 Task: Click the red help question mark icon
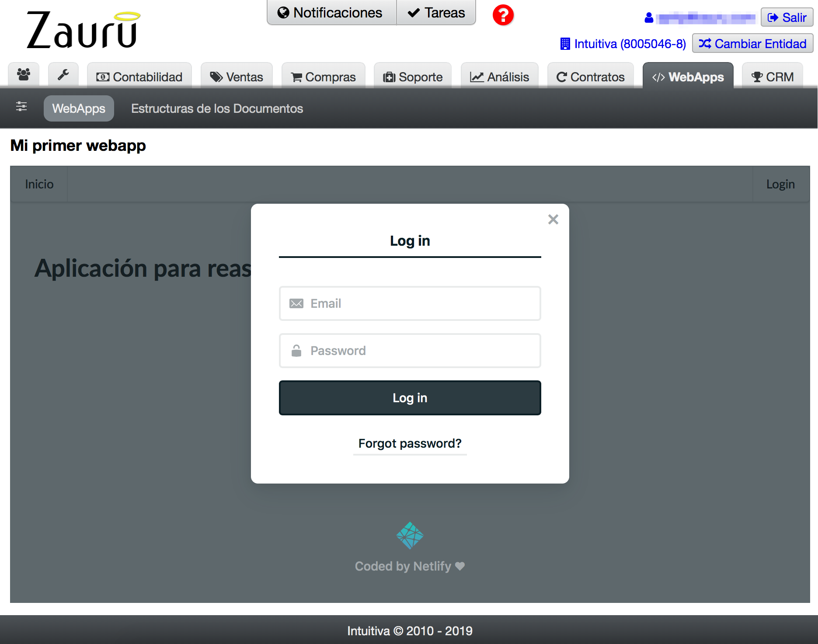503,15
